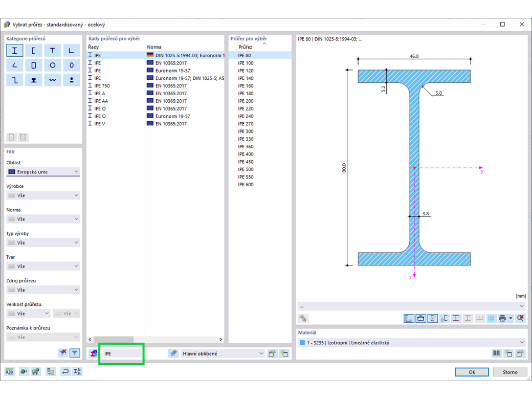This screenshot has height=399, width=532.
Task: Sort by the Průřez column header
Action: click(x=246, y=47)
